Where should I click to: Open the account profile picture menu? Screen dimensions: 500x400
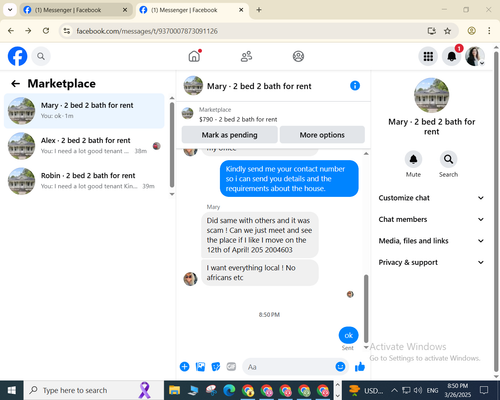475,56
